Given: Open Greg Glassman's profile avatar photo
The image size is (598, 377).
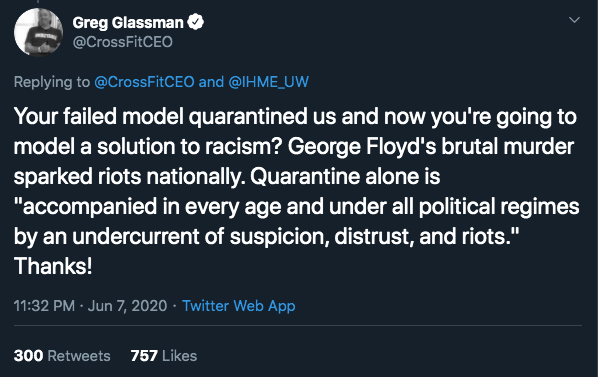Looking at the screenshot, I should coord(39,32).
